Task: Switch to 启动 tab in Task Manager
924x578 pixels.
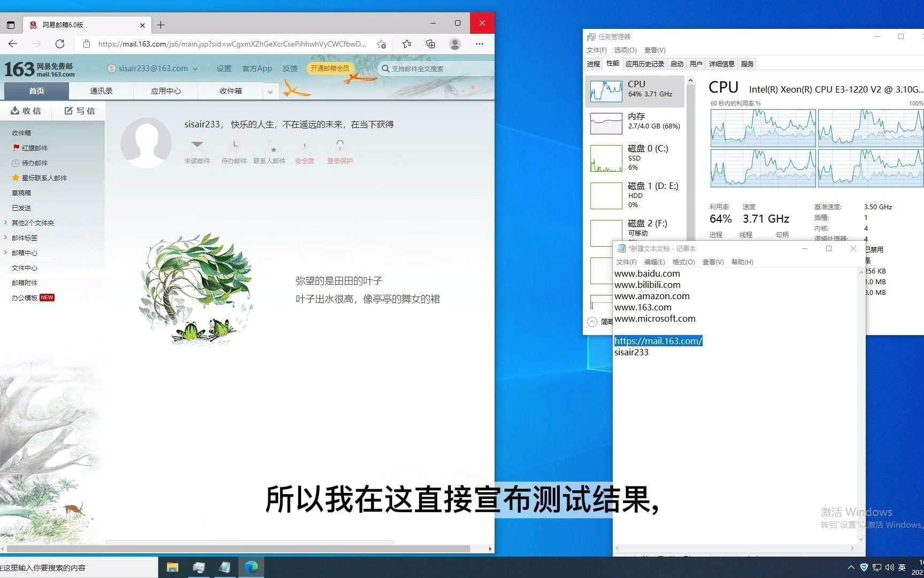Action: click(x=677, y=64)
